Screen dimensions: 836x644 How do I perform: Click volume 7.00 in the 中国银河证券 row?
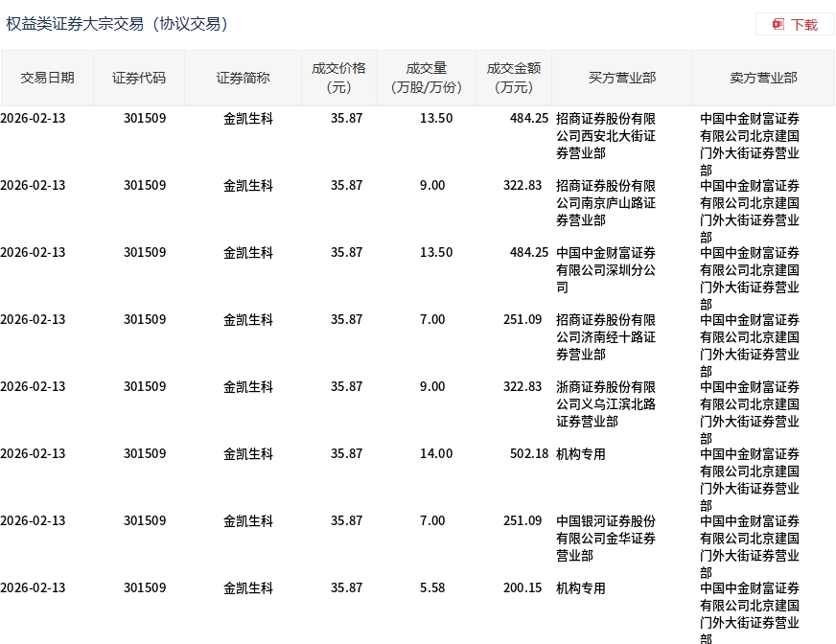432,520
